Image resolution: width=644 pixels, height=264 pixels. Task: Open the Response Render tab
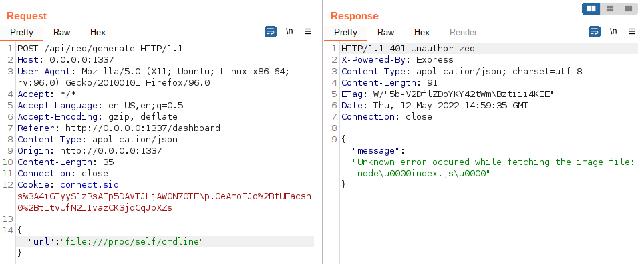click(463, 33)
